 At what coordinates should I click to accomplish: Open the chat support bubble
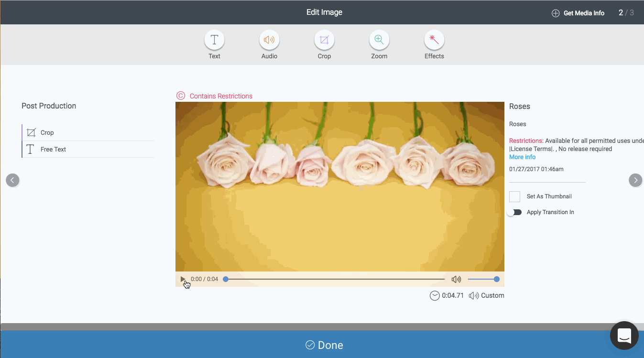[x=624, y=336]
